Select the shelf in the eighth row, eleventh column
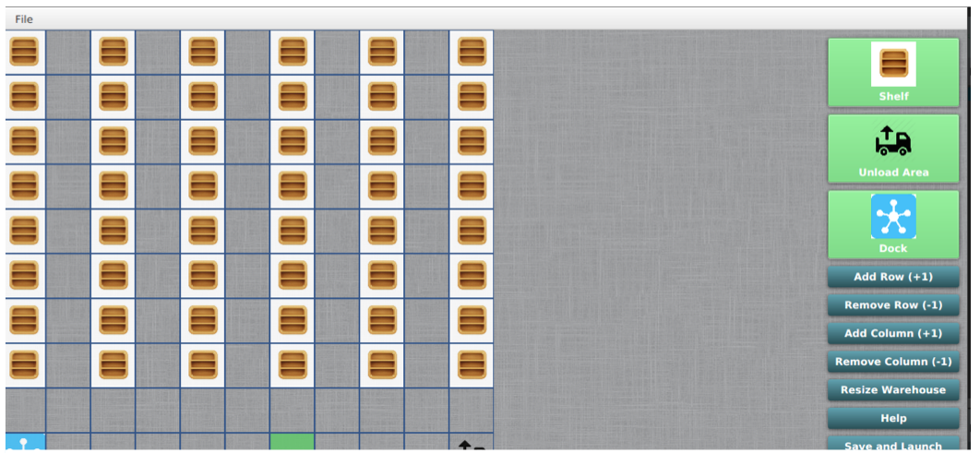 coord(472,365)
